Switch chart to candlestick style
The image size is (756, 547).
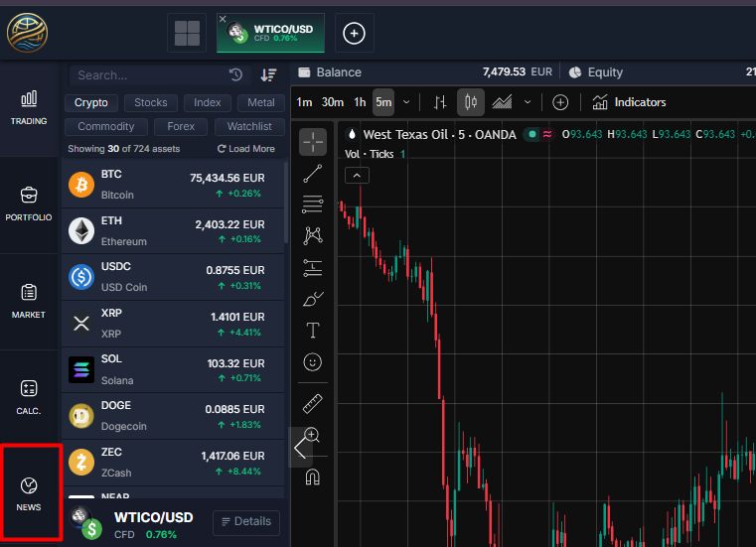point(471,102)
